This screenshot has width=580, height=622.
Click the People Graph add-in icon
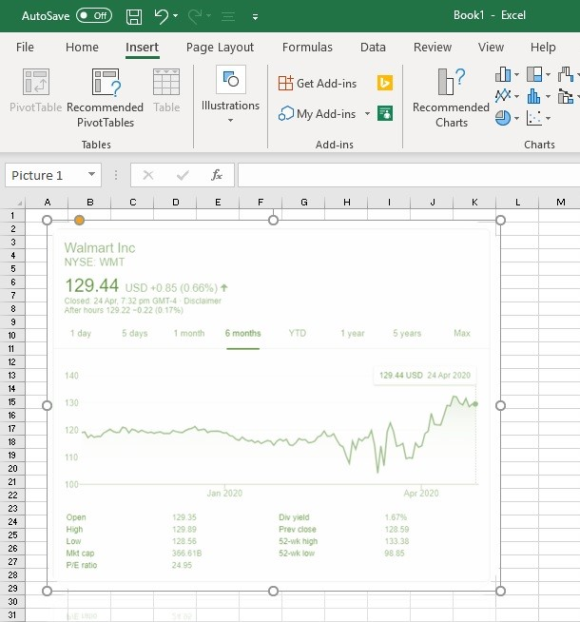click(x=385, y=114)
